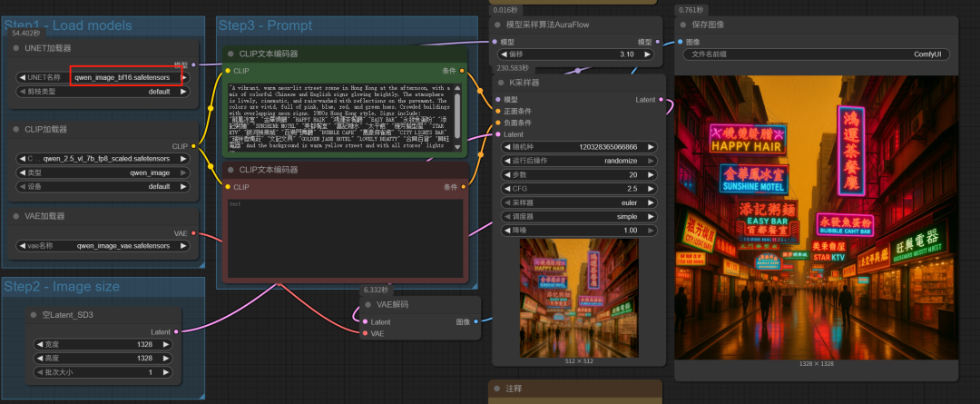
Task: Click the 图像 output port on VAE解码
Action: [x=475, y=321]
